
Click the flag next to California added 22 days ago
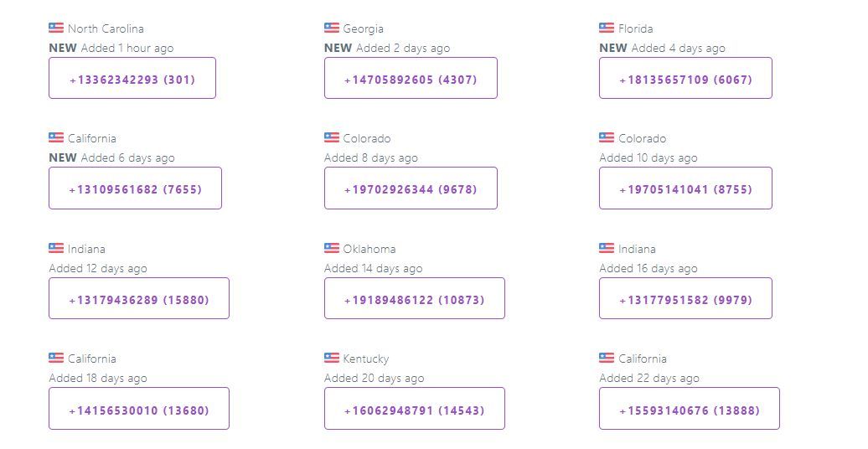[607, 358]
